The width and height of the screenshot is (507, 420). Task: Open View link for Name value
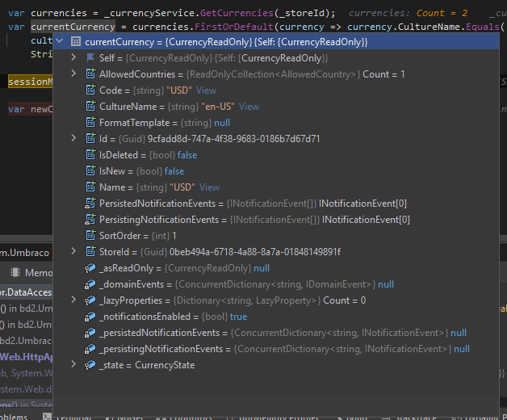point(210,187)
